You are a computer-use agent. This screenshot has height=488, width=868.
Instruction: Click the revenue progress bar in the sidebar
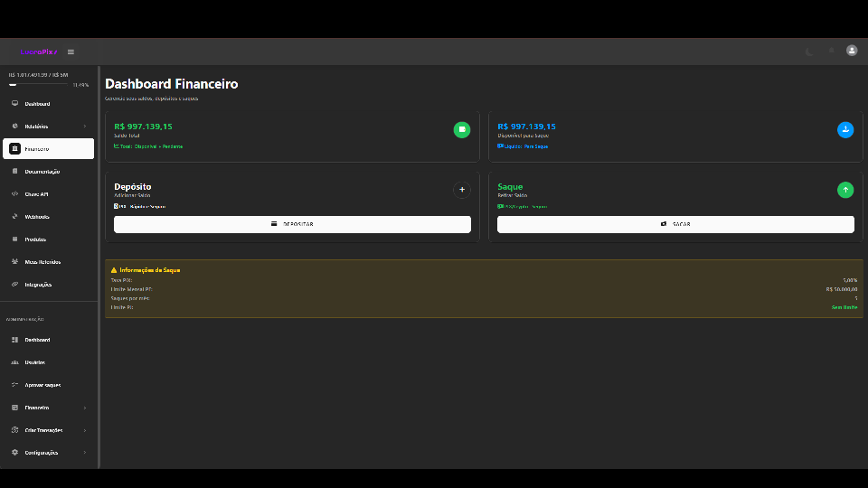click(38, 84)
